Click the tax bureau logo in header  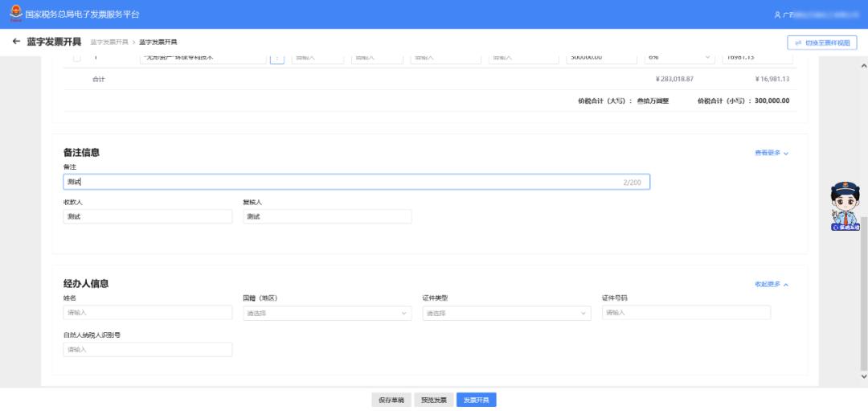click(x=16, y=14)
